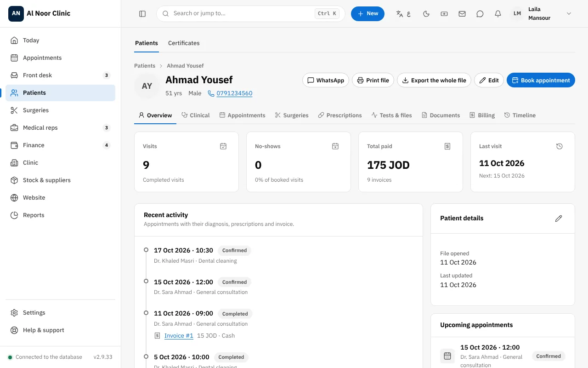Image resolution: width=588 pixels, height=368 pixels.
Task: Open the mail inbox icon
Action: pyautogui.click(x=462, y=14)
